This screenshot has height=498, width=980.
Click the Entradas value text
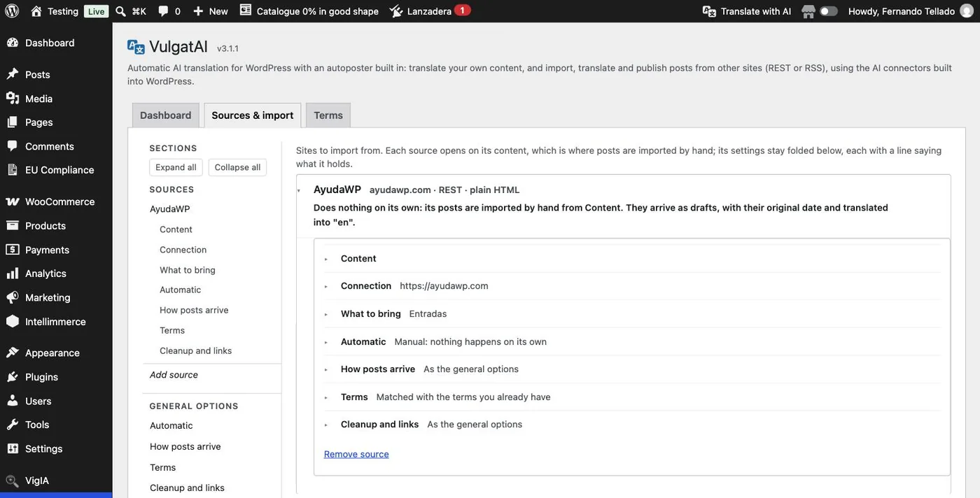pos(428,314)
